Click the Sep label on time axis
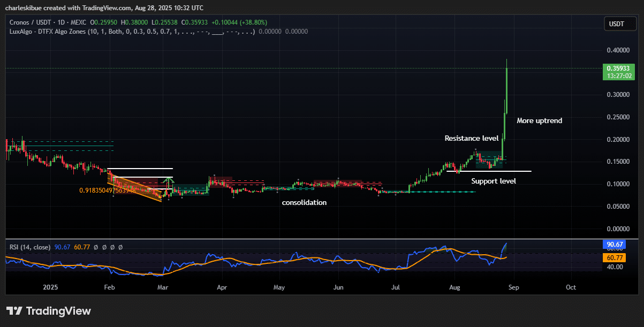This screenshot has width=644, height=327. click(x=513, y=287)
